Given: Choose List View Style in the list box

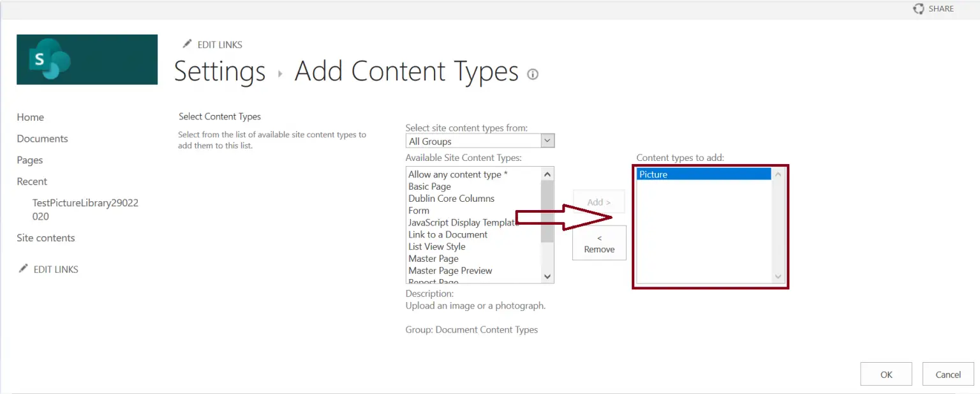Looking at the screenshot, I should pos(436,246).
